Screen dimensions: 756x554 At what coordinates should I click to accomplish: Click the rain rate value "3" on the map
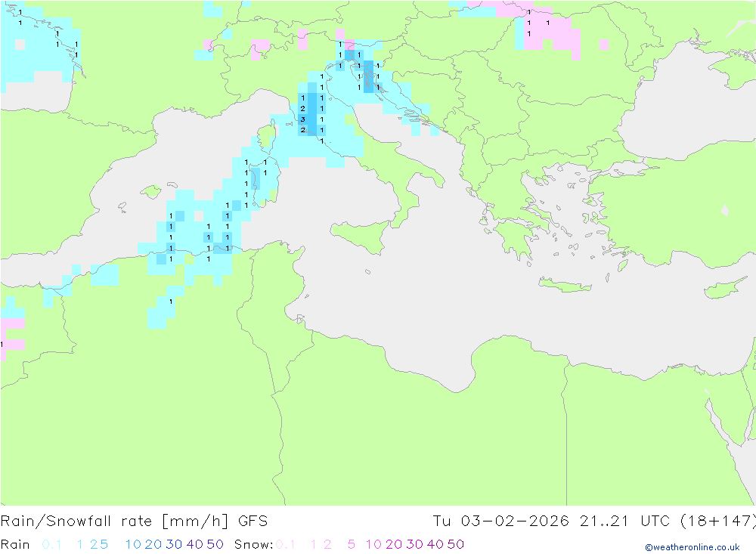click(x=303, y=119)
